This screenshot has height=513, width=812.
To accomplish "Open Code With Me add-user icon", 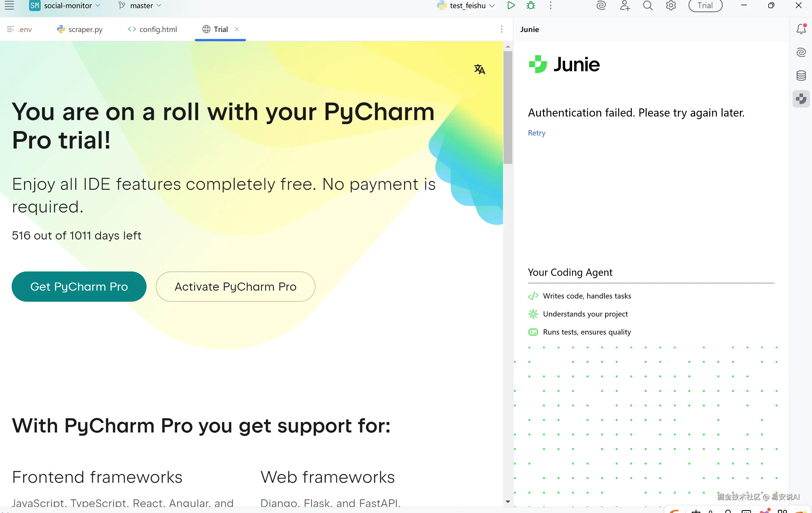I will coord(624,6).
